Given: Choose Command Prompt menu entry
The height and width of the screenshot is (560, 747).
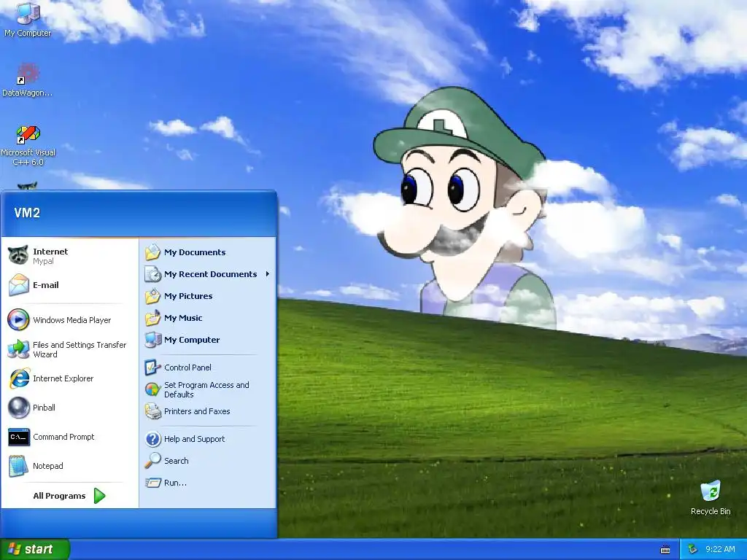Looking at the screenshot, I should (70, 437).
